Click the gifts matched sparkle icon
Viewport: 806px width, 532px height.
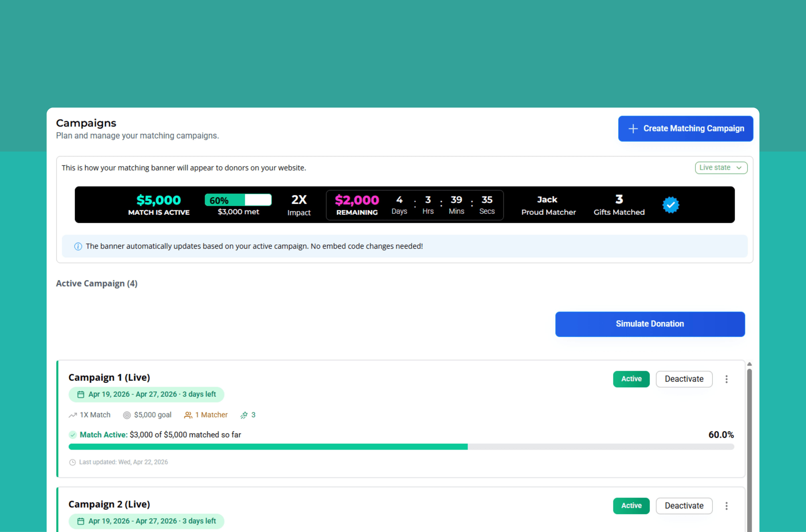point(244,415)
